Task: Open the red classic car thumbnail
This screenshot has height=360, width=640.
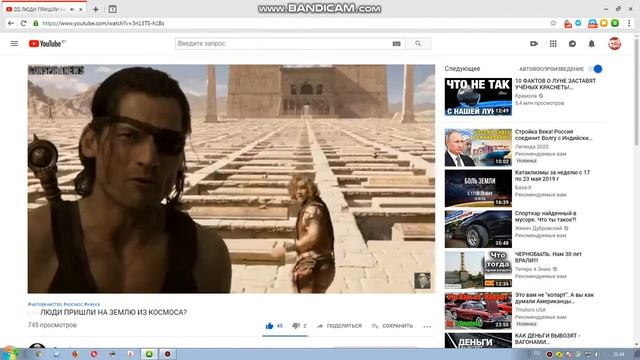Action: [478, 311]
